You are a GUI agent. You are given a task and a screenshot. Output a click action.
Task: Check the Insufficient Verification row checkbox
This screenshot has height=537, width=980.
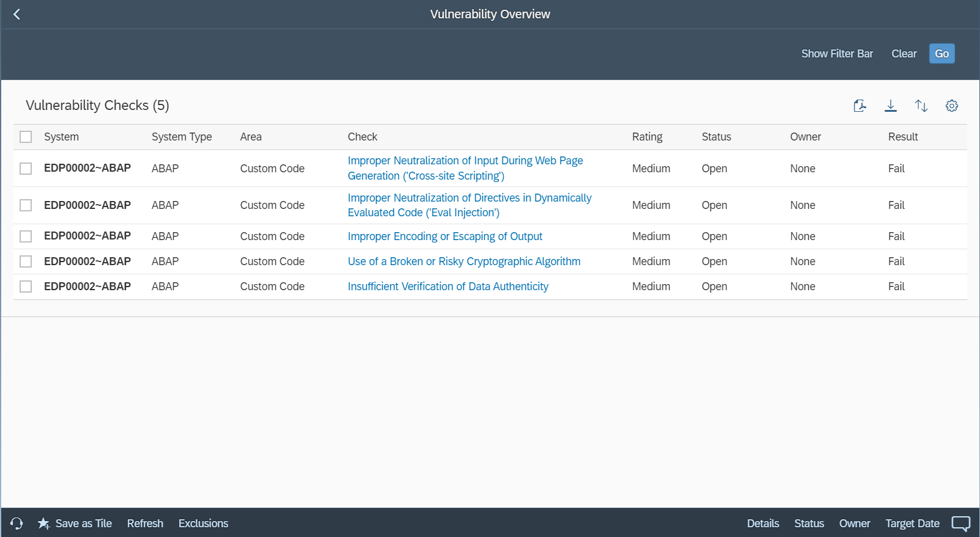tap(26, 287)
